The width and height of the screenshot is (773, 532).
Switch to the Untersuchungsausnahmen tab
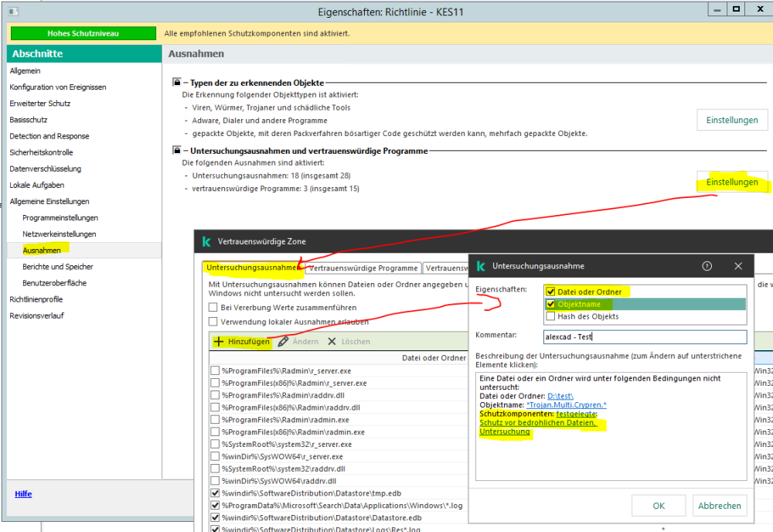coord(254,268)
